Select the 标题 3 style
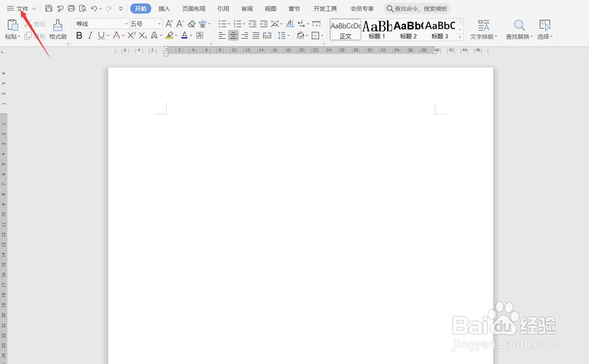The image size is (589, 364). [x=440, y=29]
